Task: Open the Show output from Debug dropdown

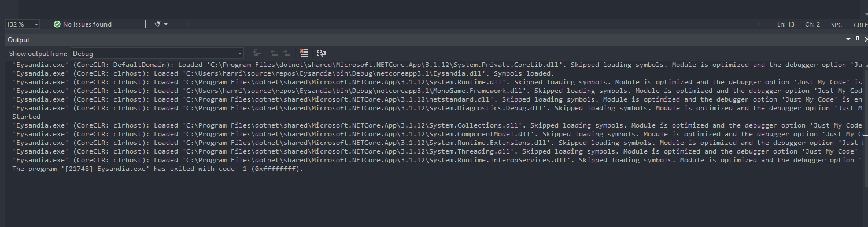Action: (157, 53)
